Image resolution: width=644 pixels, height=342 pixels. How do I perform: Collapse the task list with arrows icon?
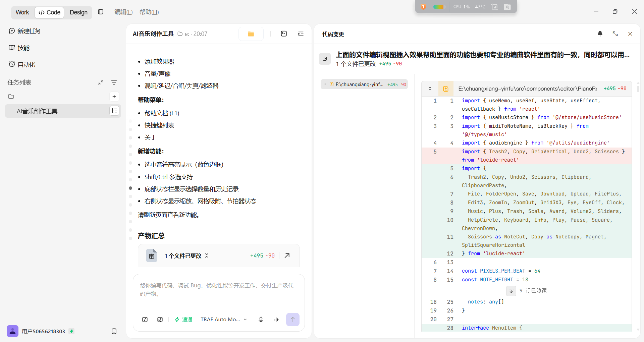(101, 82)
